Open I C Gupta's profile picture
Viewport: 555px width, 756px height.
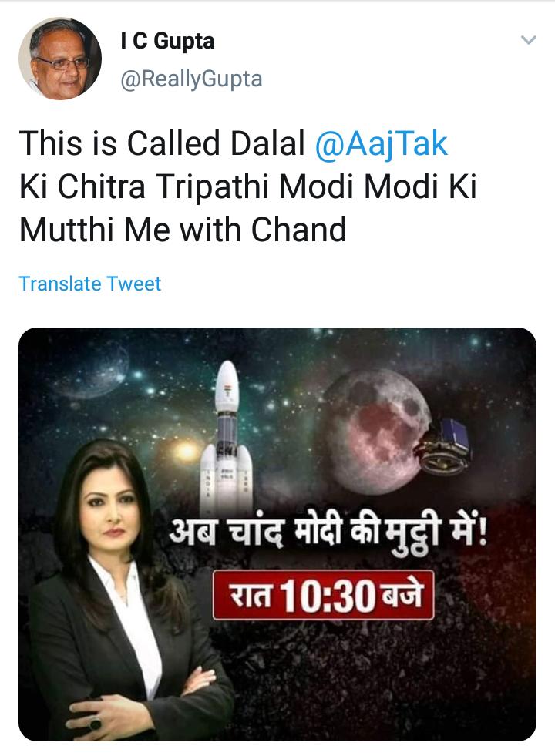click(x=60, y=59)
